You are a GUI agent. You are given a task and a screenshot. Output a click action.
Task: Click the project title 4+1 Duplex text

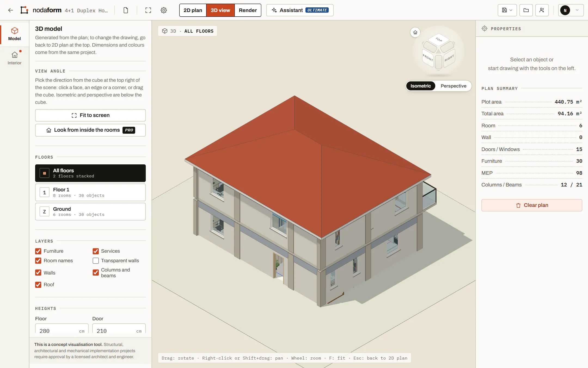click(86, 10)
